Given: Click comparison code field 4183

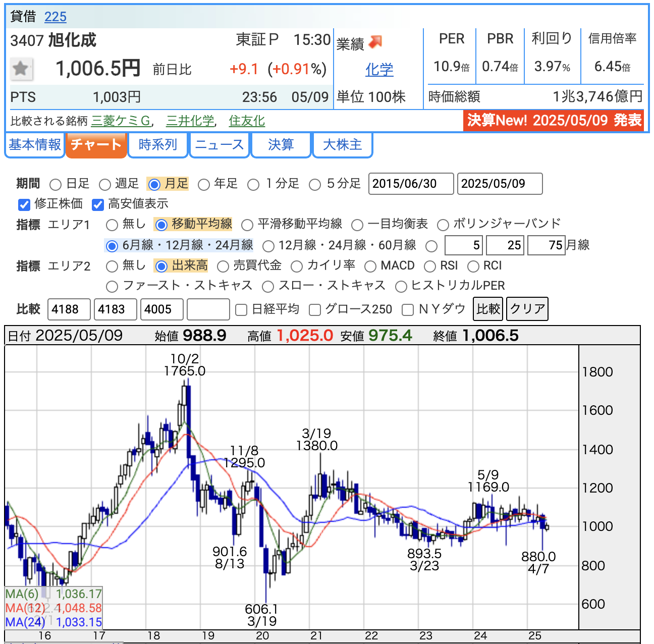Looking at the screenshot, I should click(116, 309).
